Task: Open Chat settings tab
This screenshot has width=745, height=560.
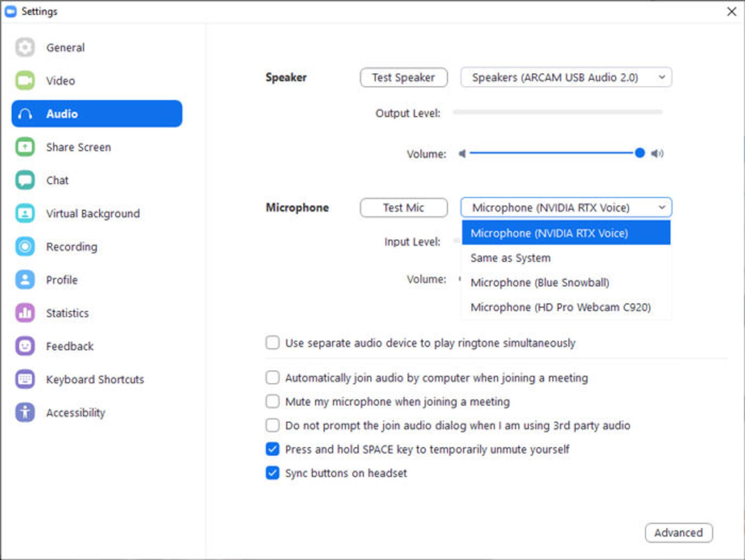Action: [x=97, y=180]
